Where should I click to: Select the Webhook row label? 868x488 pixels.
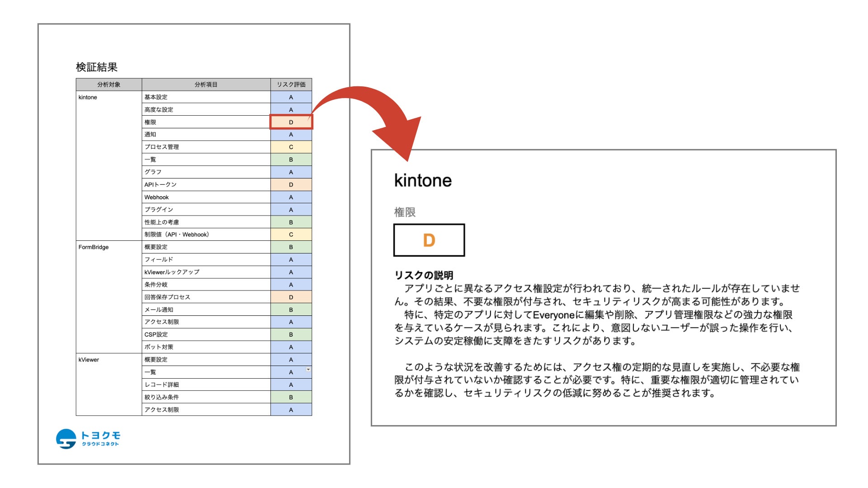coord(156,197)
